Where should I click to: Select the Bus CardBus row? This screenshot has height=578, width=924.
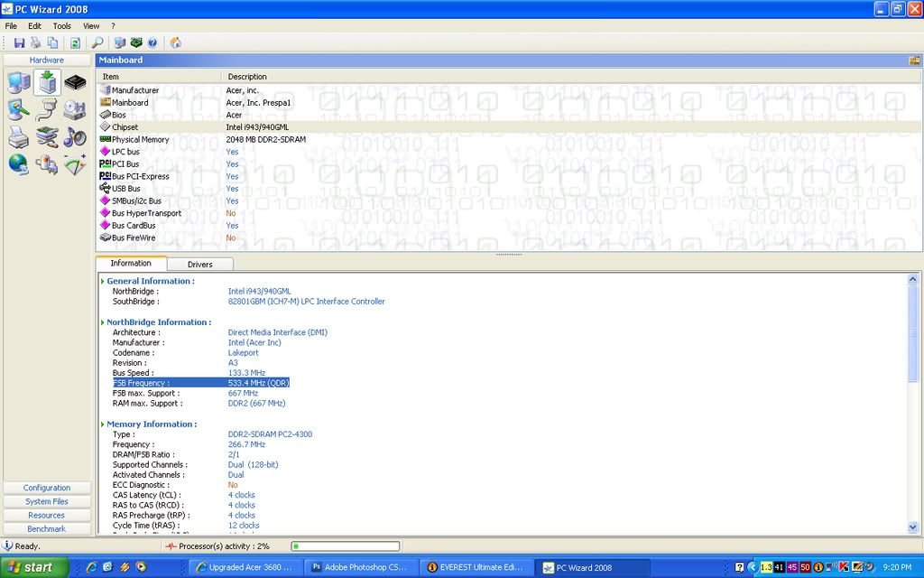509,225
